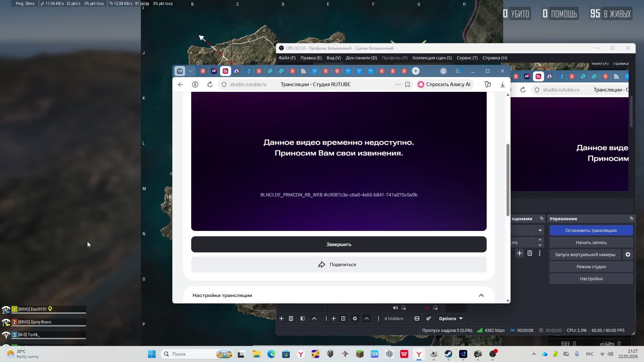Start the OBS virtual camera
This screenshot has height=362, width=644.
(585, 254)
